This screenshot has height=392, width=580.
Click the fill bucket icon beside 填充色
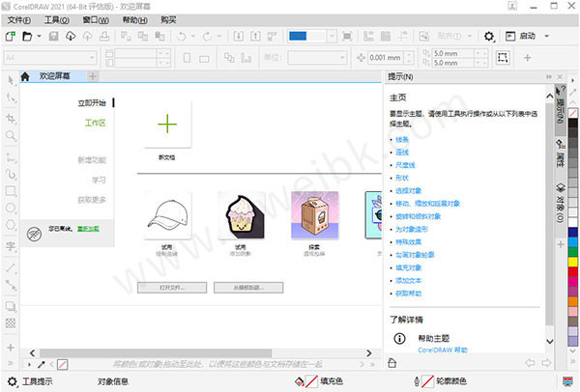click(x=299, y=381)
